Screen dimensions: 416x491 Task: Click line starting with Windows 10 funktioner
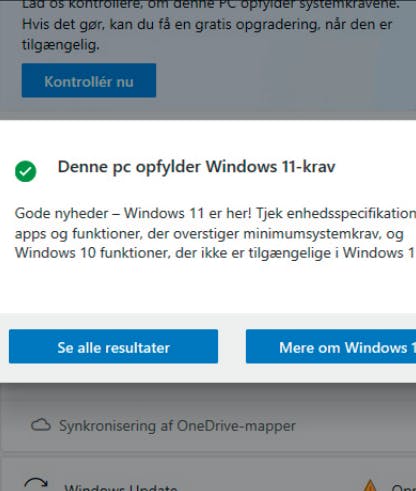point(215,253)
